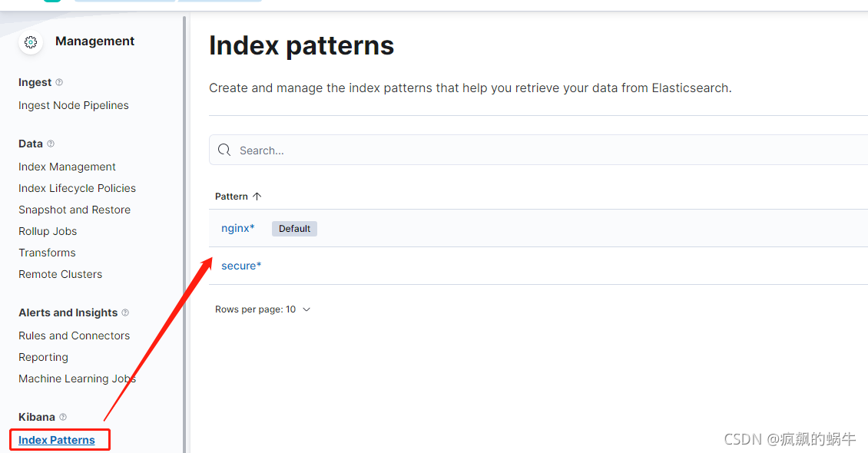The image size is (868, 453).
Task: Toggle the Pattern column sort arrow
Action: coord(257,196)
